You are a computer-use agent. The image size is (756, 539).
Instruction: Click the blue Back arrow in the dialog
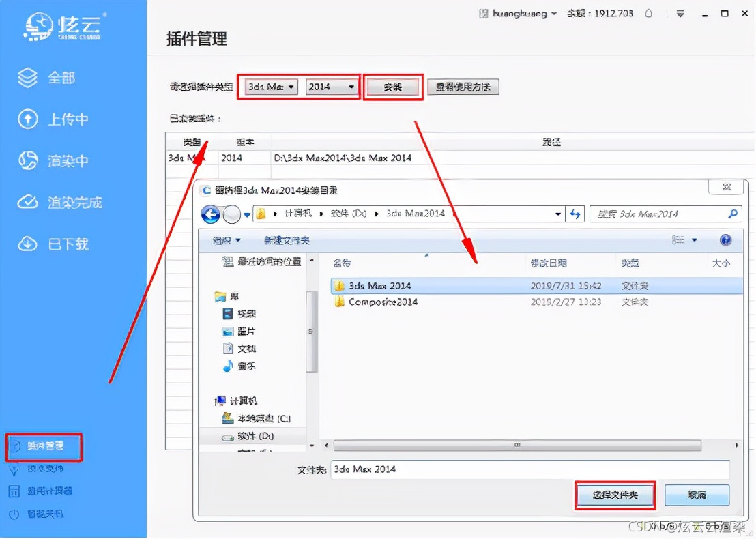210,214
